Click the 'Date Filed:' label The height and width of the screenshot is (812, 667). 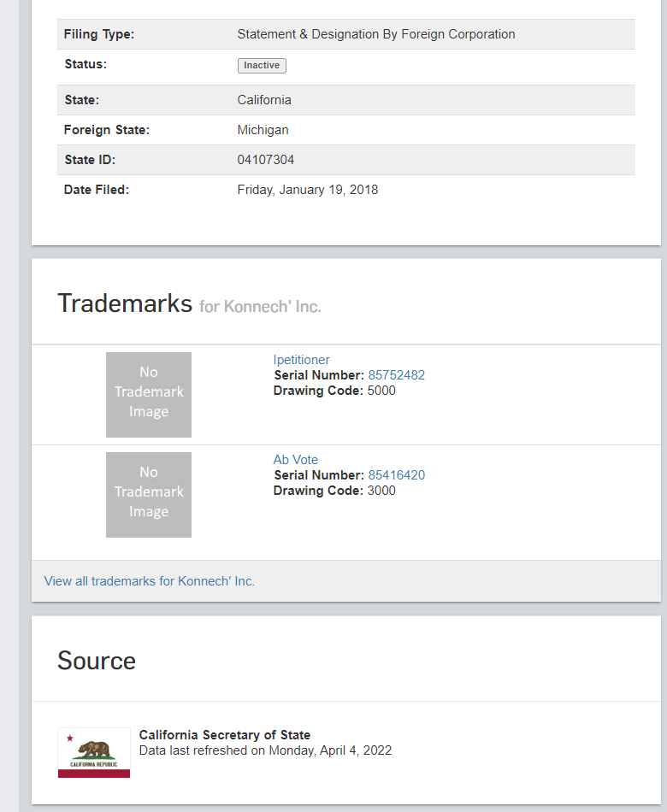click(97, 190)
